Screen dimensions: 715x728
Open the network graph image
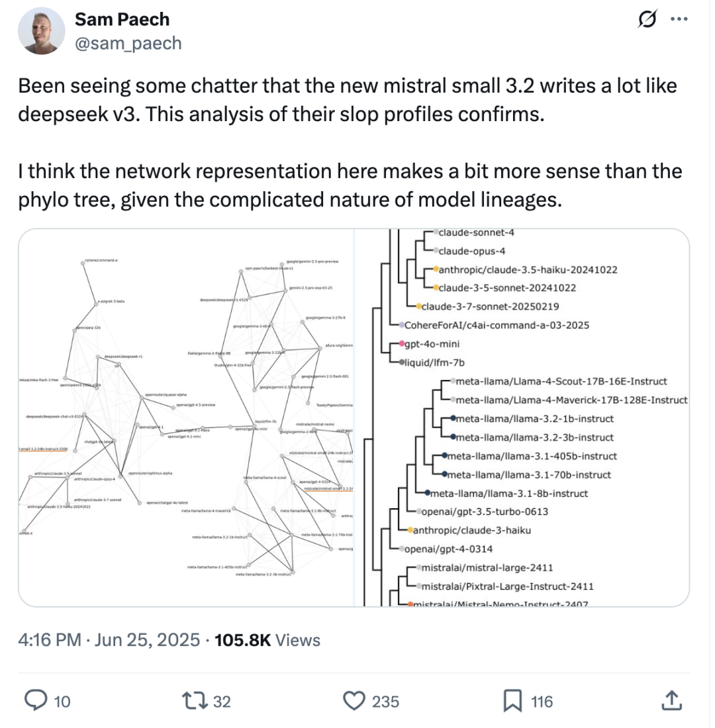(186, 418)
